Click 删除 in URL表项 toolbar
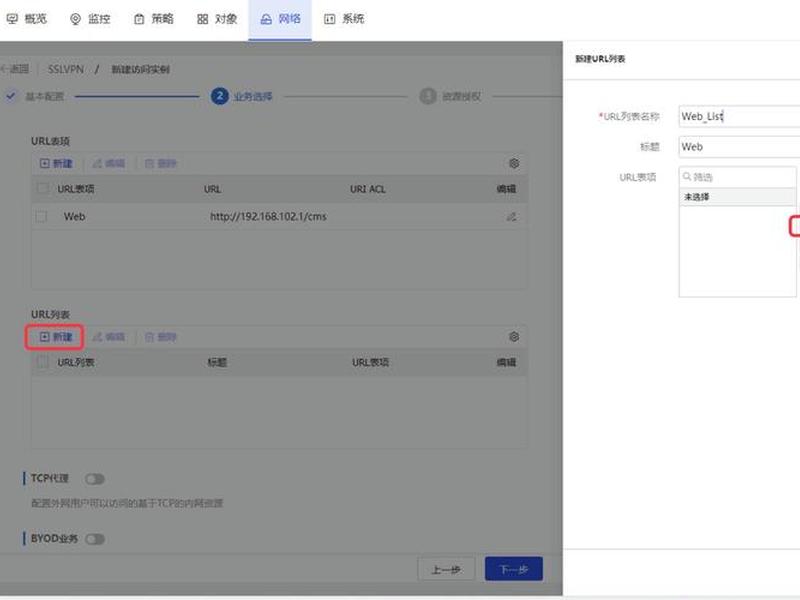Screen dimensions: 800x600 click(x=161, y=163)
